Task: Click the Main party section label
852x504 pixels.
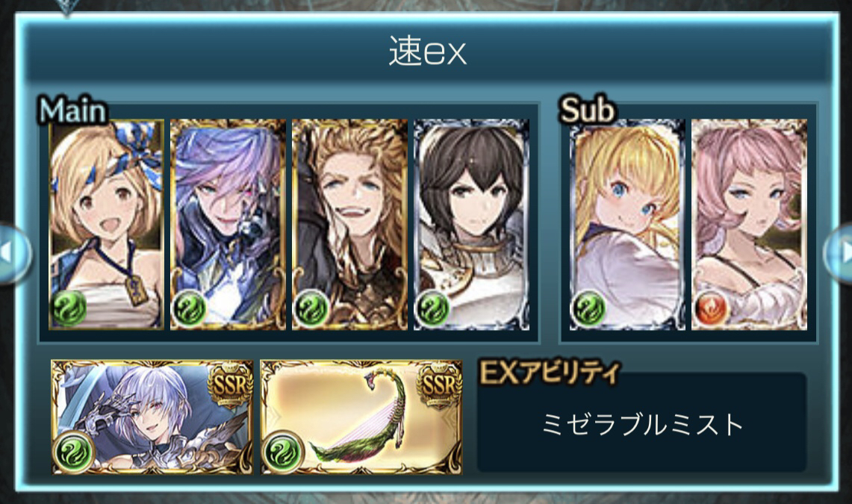Action: click(73, 111)
